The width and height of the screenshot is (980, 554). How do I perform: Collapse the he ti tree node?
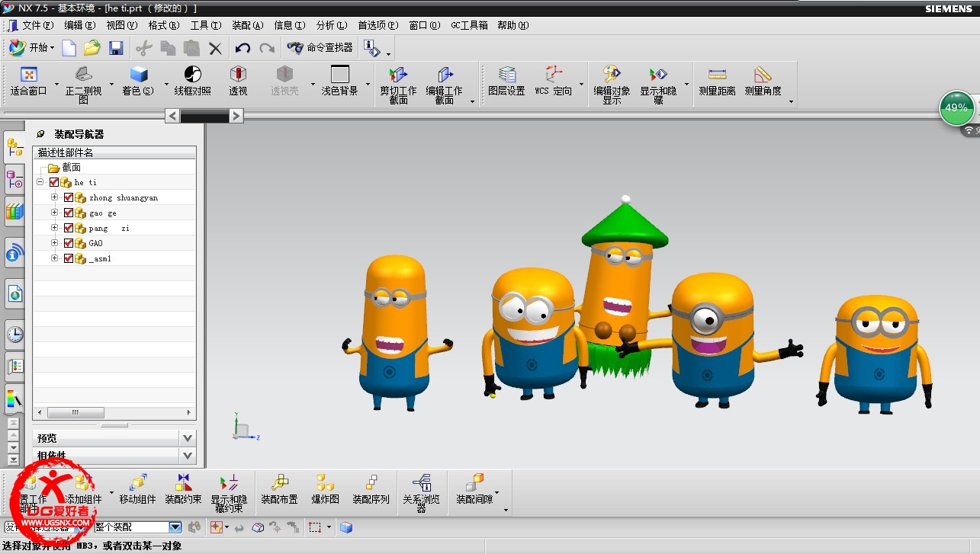tap(40, 182)
